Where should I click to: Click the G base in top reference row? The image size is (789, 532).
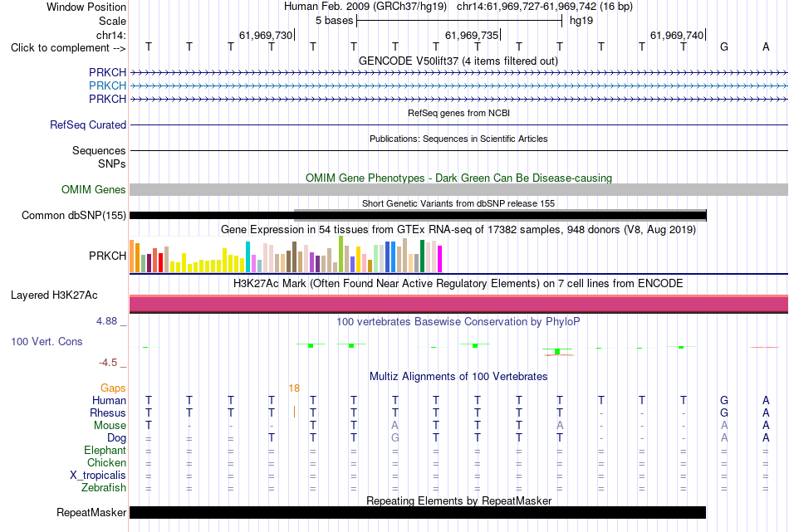pos(724,47)
